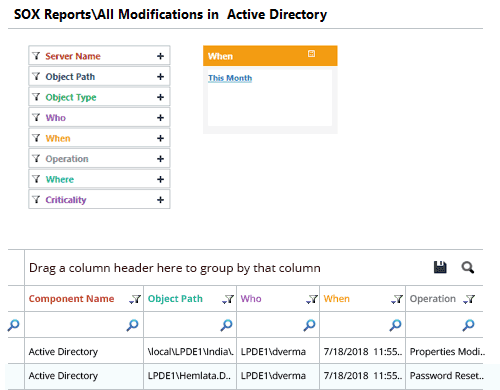
Task: Click the search icon in the leftmost grid column
Action: [x=14, y=325]
